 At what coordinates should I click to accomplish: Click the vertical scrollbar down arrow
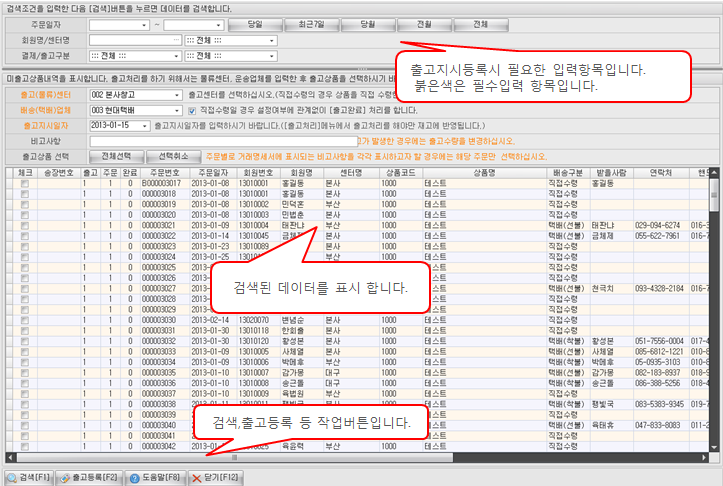coord(714,447)
